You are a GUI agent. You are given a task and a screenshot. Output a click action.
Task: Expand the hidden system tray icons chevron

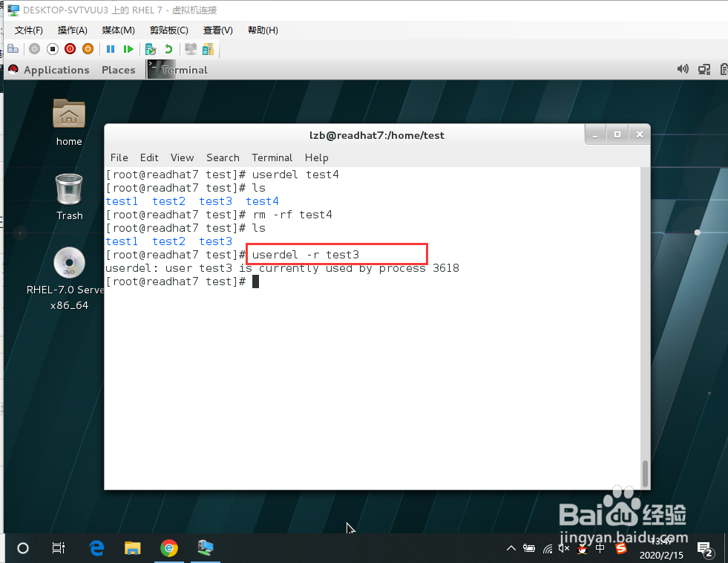[x=511, y=548]
